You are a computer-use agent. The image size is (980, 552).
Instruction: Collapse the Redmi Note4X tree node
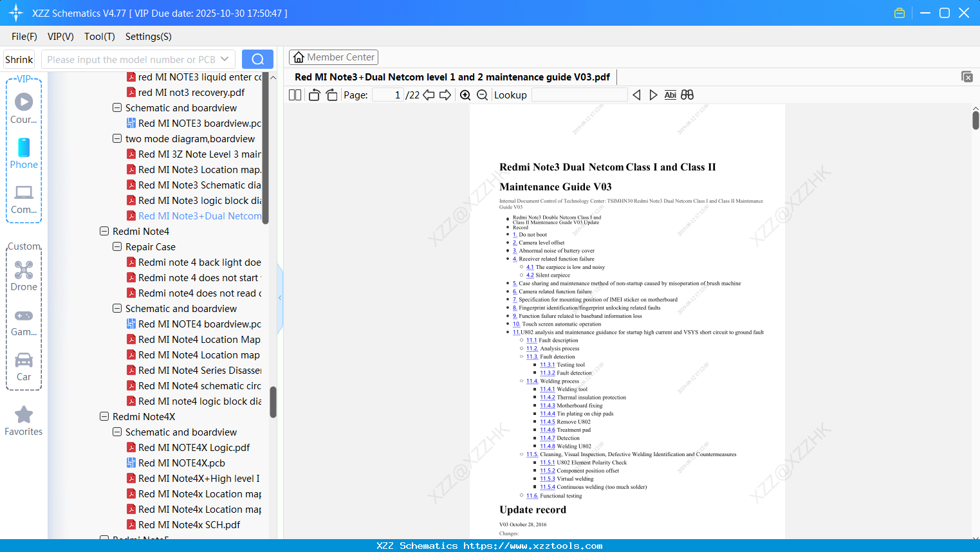click(104, 416)
